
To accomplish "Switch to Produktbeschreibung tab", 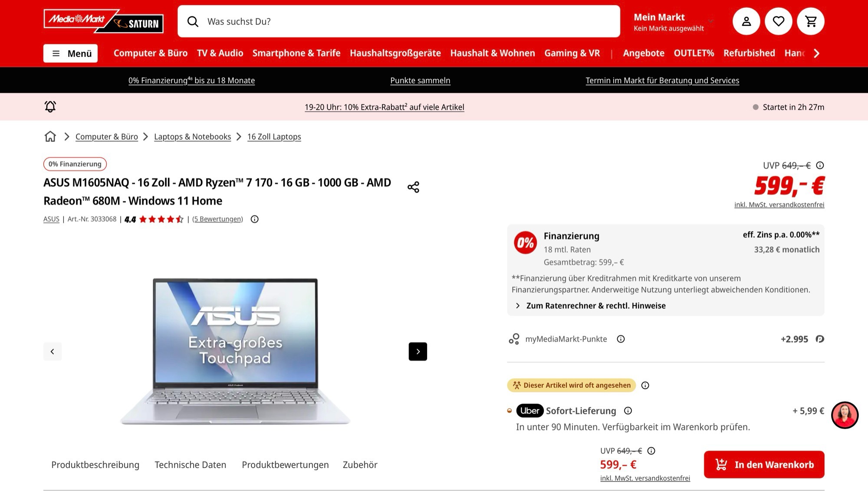I will (x=95, y=465).
